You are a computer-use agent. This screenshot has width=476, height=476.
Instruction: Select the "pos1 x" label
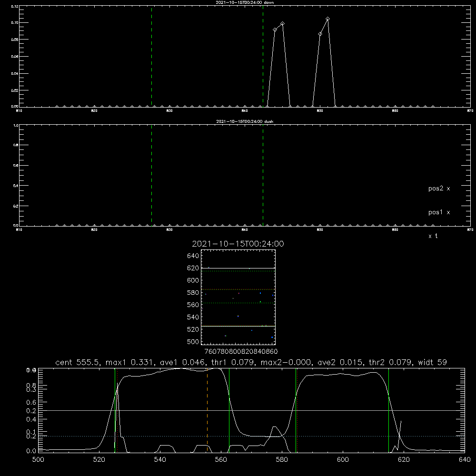439,212
